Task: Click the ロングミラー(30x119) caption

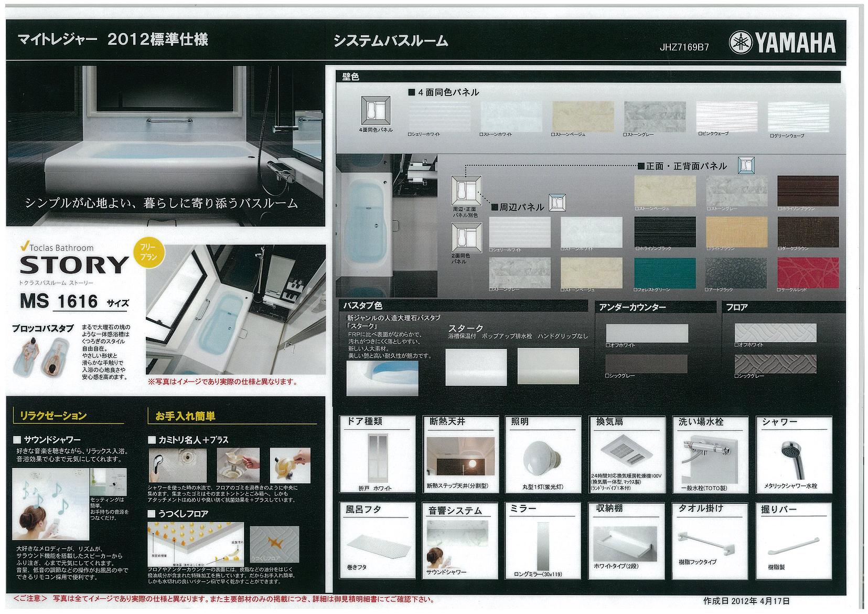Action: click(x=538, y=574)
